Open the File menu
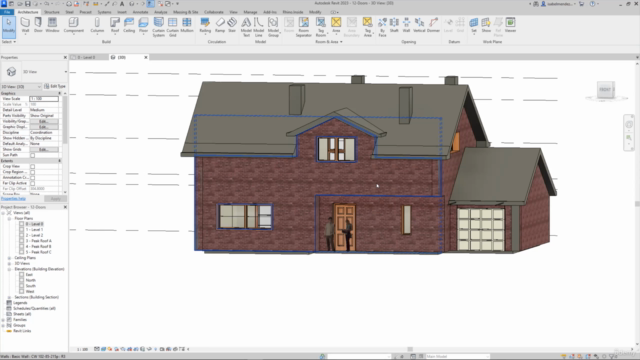This screenshot has height=360, width=640. [x=7, y=12]
